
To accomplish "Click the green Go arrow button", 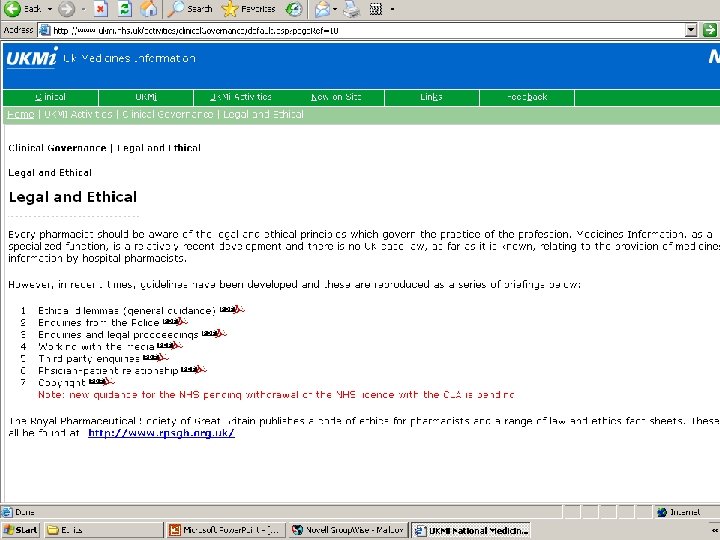I will [x=709, y=30].
